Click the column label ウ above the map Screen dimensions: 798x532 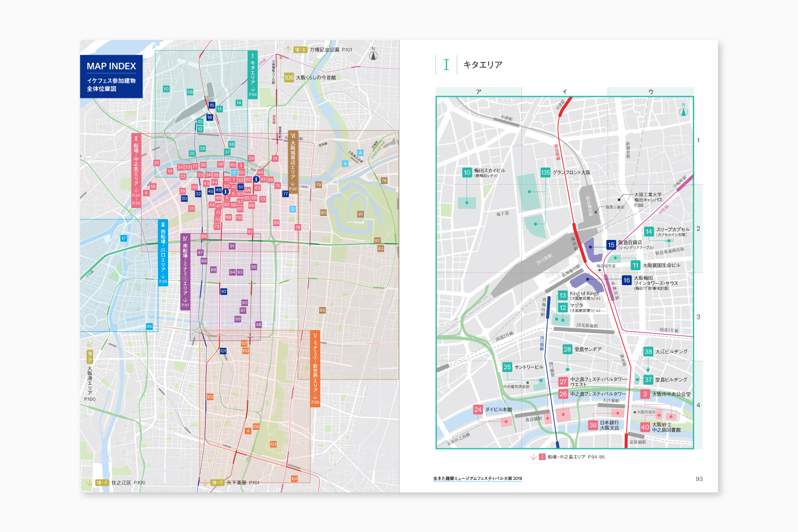click(651, 92)
